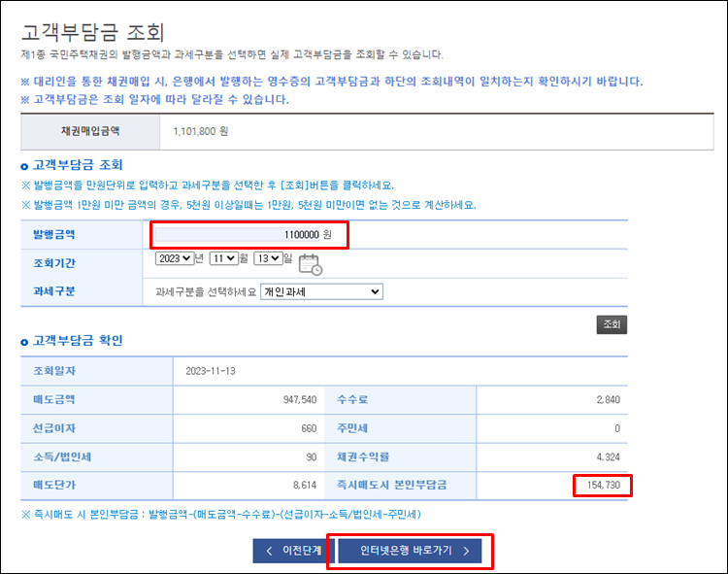Select the 660 선급이자 value
This screenshot has height=574, width=728.
[309, 428]
